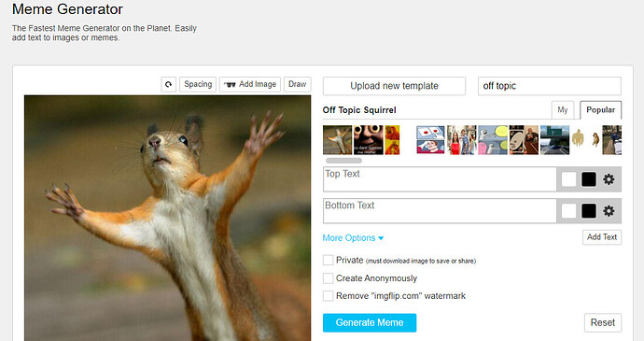Toggle Remove imgflip.com watermark checkbox

click(x=328, y=296)
